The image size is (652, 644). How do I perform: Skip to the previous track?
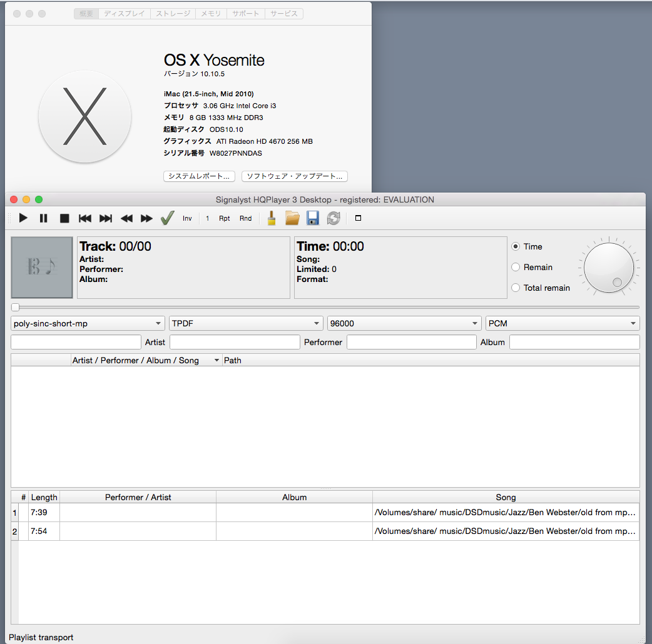[x=85, y=218]
